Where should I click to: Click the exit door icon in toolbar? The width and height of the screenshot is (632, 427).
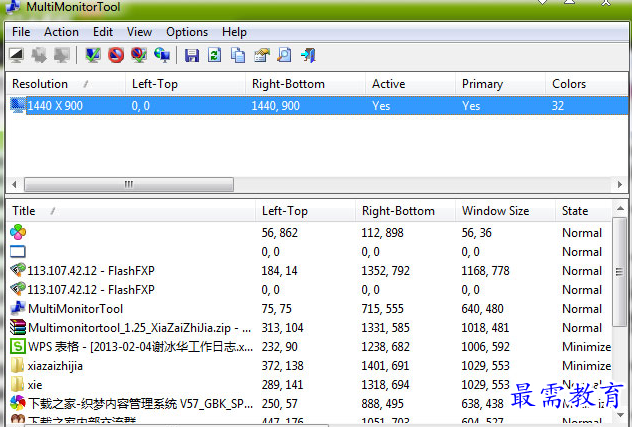309,56
